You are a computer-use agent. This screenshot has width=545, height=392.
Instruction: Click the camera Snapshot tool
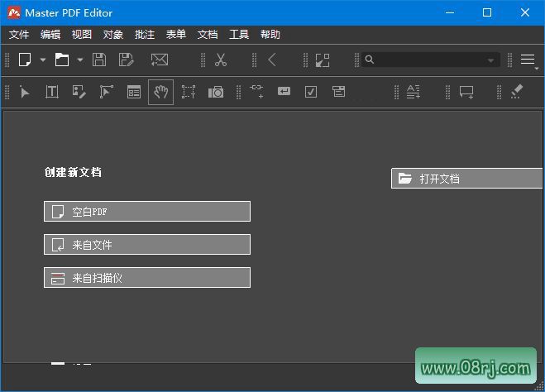(x=216, y=93)
